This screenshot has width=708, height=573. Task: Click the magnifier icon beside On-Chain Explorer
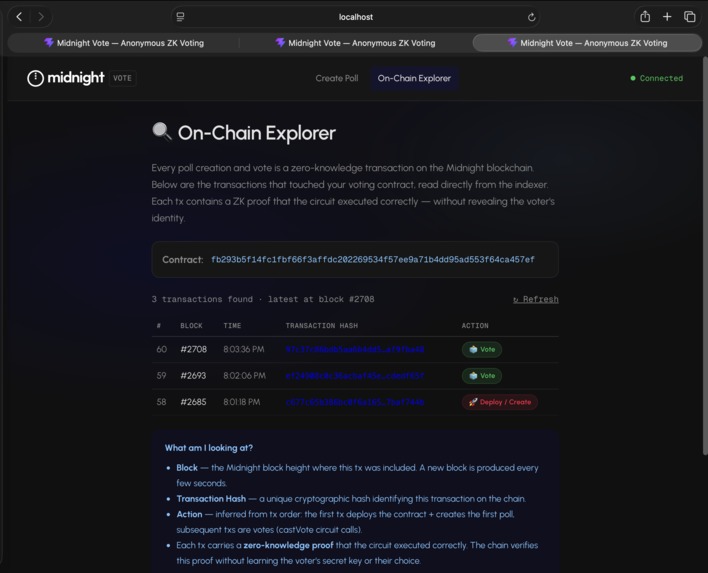[x=162, y=132]
